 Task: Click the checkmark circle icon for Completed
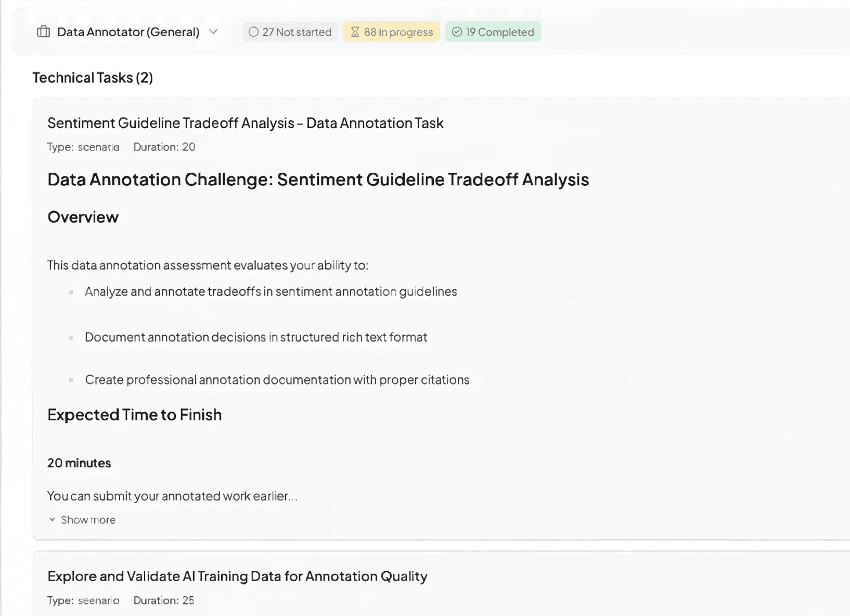[457, 32]
